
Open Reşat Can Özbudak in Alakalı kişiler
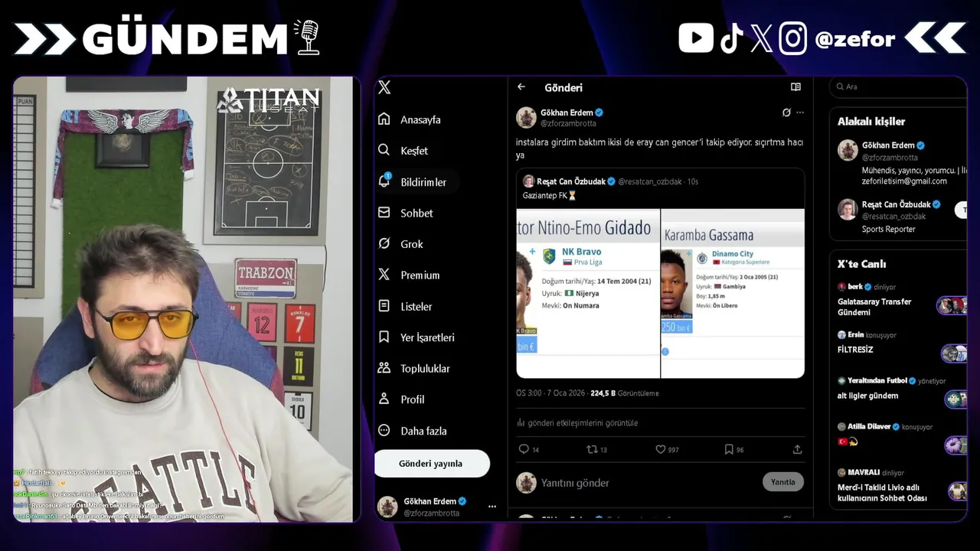899,217
